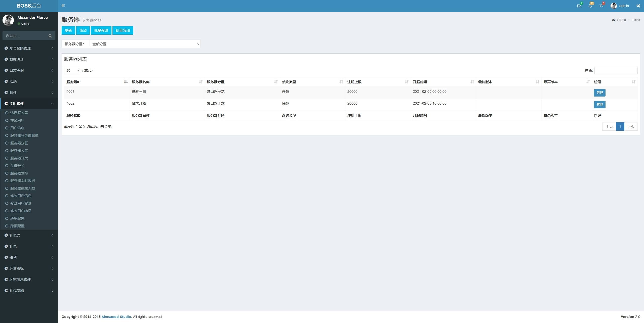Click the admin user avatar
Image resolution: width=644 pixels, height=323 pixels.
[x=613, y=6]
